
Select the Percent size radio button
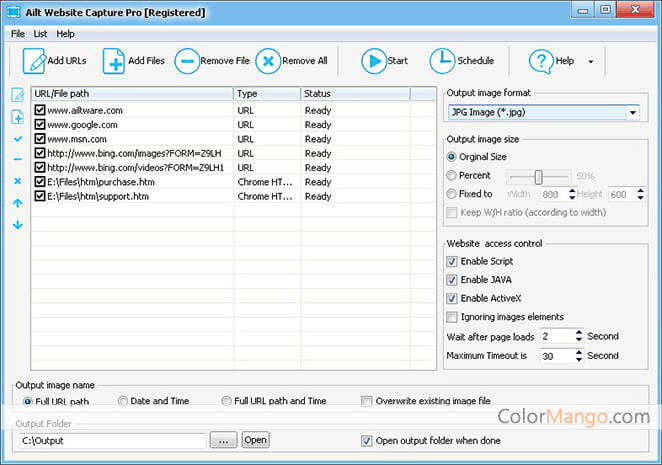[x=451, y=175]
